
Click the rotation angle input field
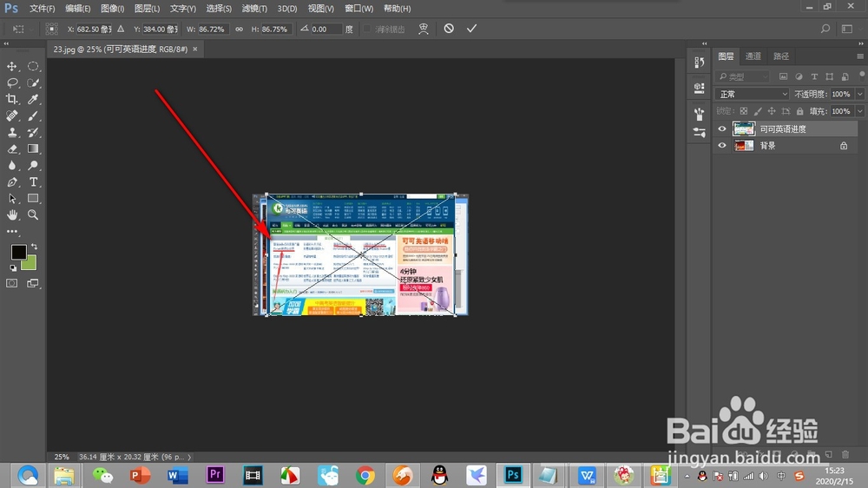326,29
